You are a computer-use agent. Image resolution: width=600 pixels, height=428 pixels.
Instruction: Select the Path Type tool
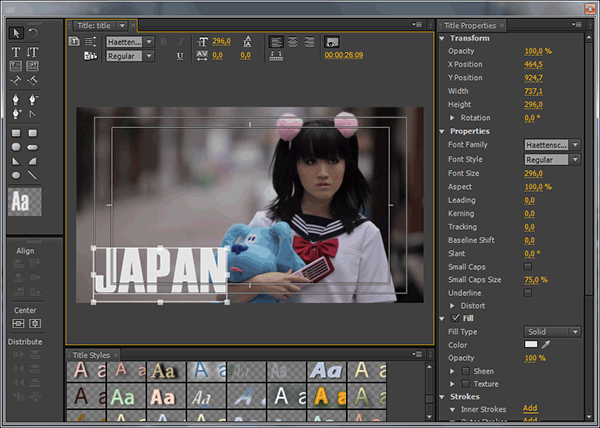point(16,80)
